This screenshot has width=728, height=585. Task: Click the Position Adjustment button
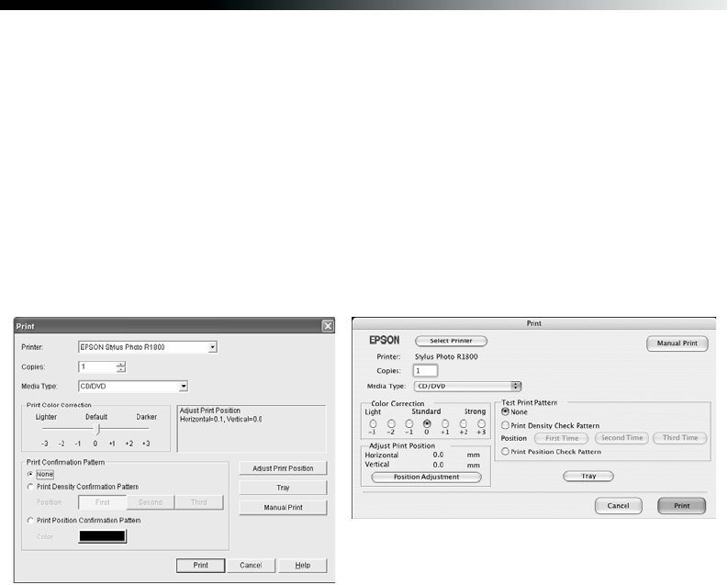tap(426, 477)
